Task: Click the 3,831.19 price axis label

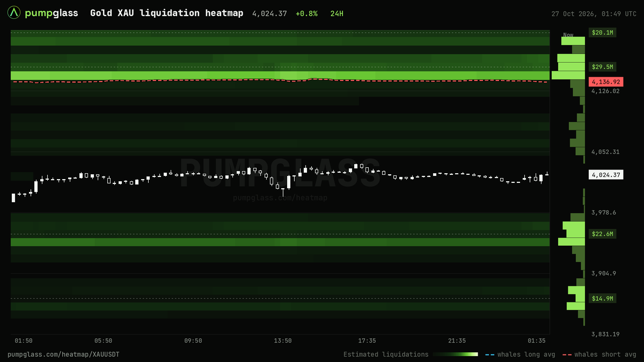Action: (x=605, y=334)
